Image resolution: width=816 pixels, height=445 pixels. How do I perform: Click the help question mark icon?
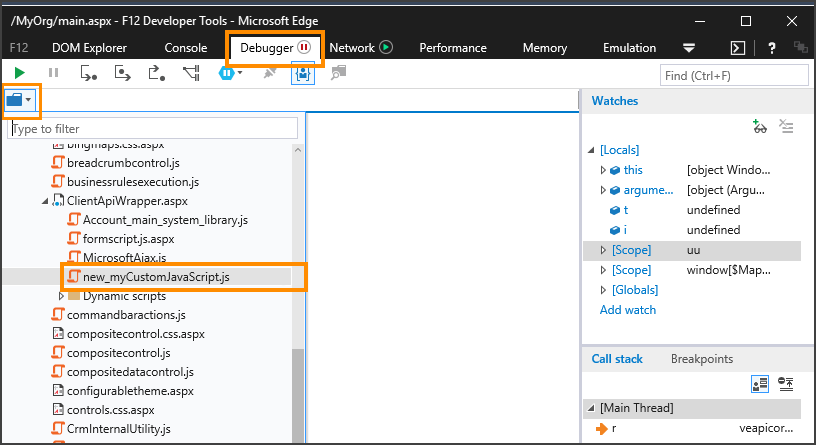click(x=772, y=47)
